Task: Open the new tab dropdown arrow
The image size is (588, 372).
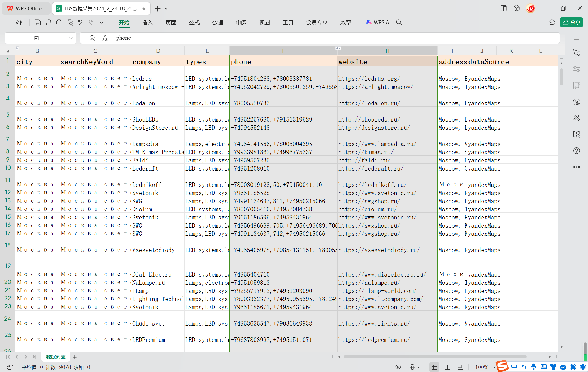Action: (x=166, y=9)
